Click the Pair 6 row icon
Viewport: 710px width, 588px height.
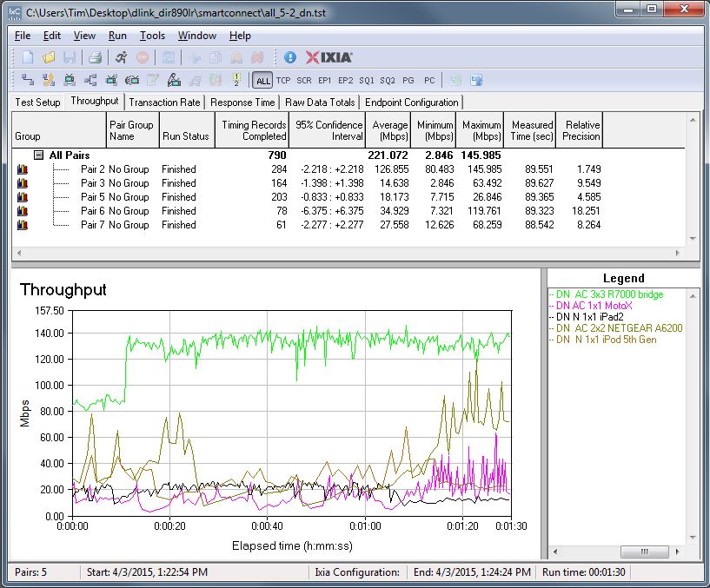click(23, 211)
